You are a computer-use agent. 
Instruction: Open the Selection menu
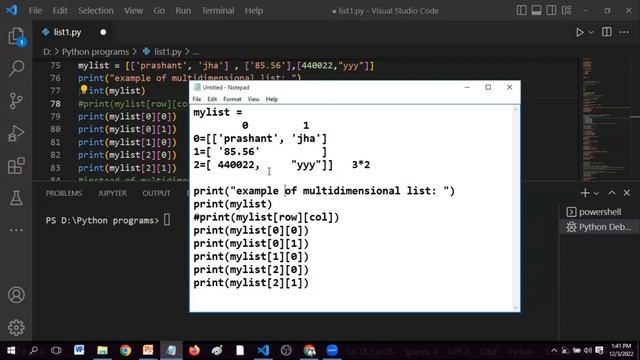[96, 11]
